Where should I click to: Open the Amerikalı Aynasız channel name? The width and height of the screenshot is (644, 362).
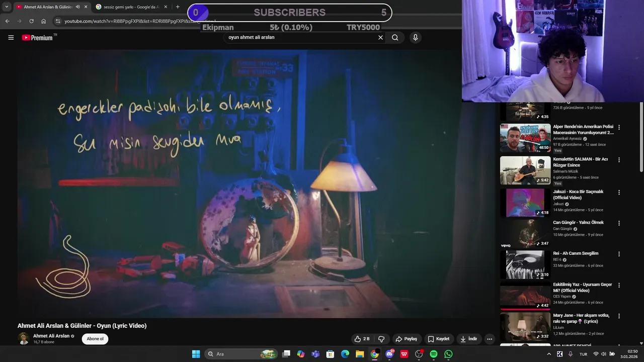[x=567, y=139]
